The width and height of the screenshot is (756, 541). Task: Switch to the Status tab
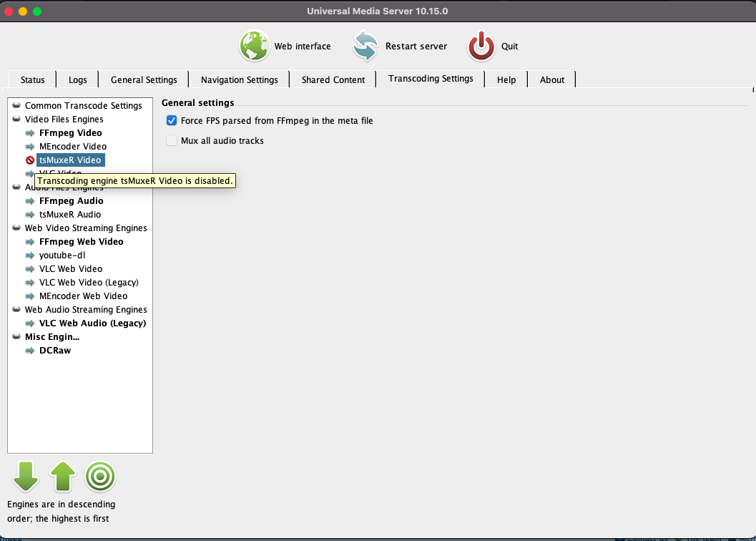point(32,79)
